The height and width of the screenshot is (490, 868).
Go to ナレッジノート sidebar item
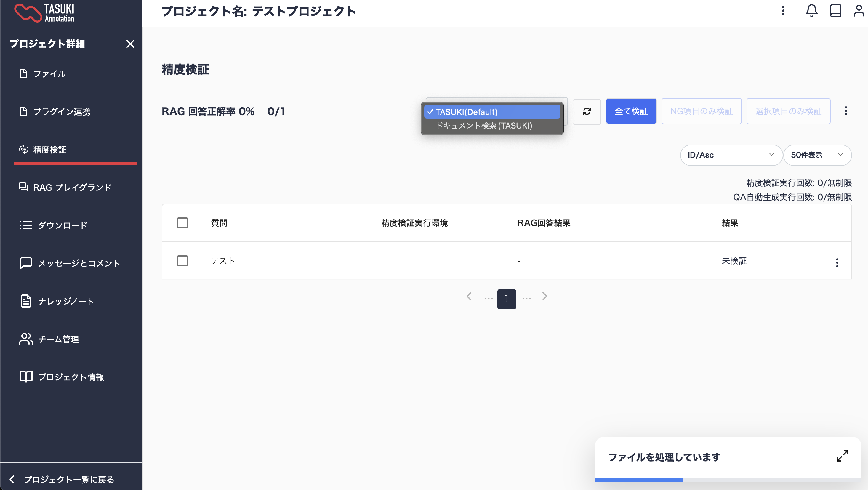tap(66, 301)
